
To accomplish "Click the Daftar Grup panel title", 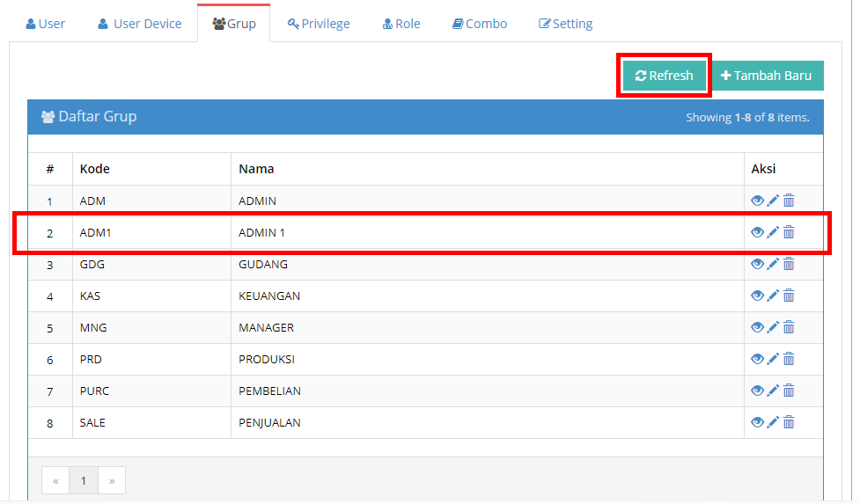I will [x=89, y=117].
